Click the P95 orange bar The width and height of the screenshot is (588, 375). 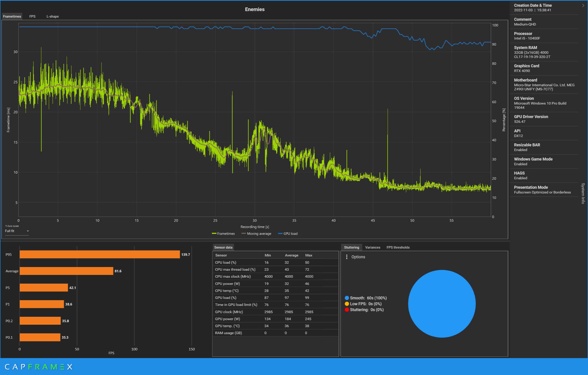100,254
